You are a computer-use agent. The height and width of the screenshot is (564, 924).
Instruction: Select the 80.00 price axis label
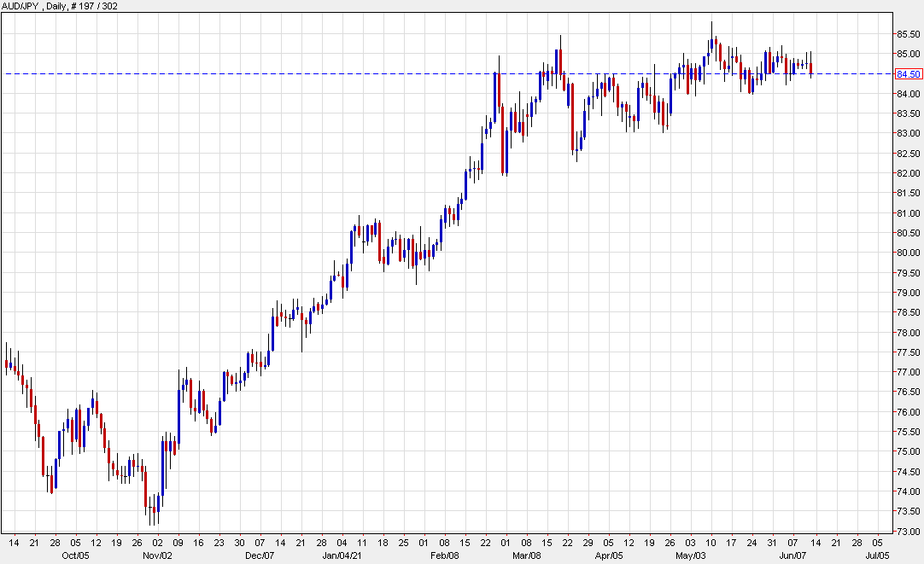pos(907,253)
